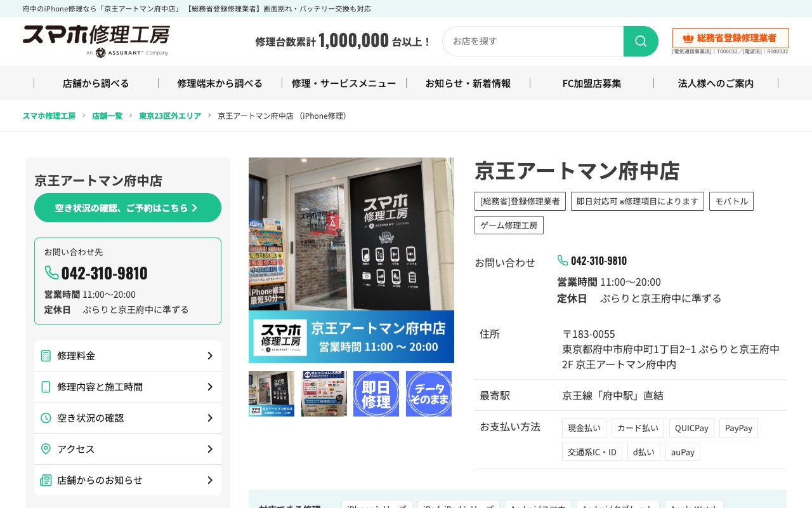Image resolution: width=812 pixels, height=508 pixels.
Task: Open the FC加盟店募集 menu item
Action: click(x=592, y=83)
